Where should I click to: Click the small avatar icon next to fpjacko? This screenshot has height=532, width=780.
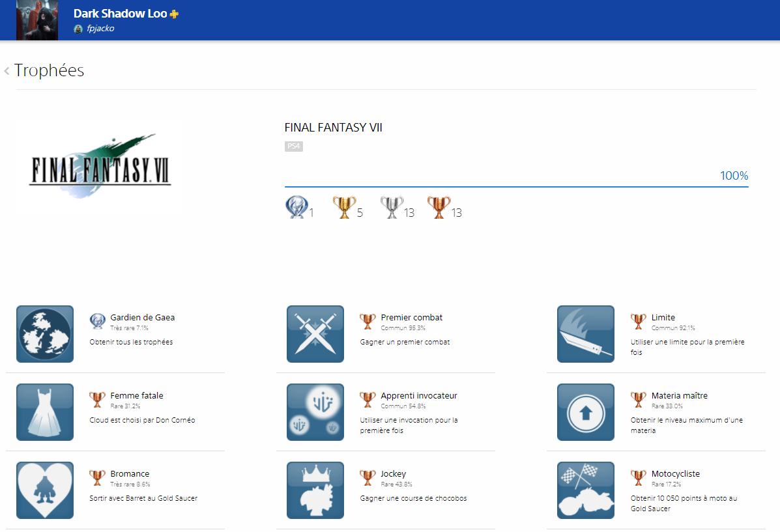78,29
